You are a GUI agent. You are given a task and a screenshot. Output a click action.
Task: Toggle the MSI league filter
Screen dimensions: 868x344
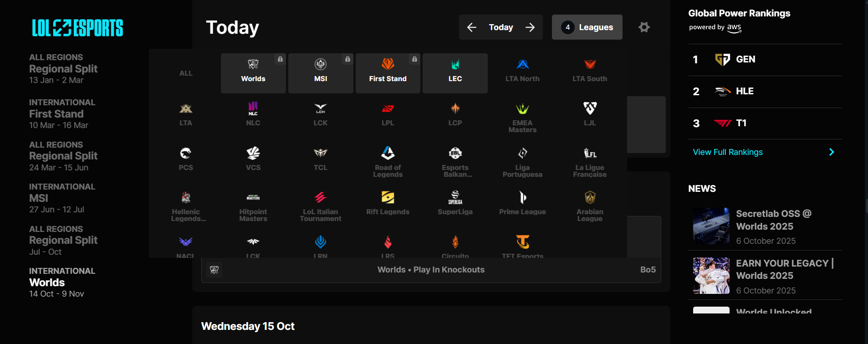coord(321,73)
